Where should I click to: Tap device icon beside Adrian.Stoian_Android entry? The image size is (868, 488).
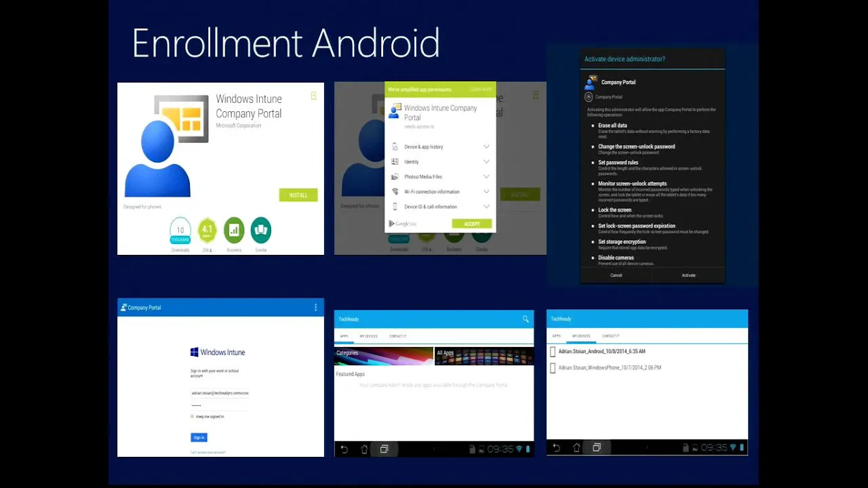click(553, 352)
